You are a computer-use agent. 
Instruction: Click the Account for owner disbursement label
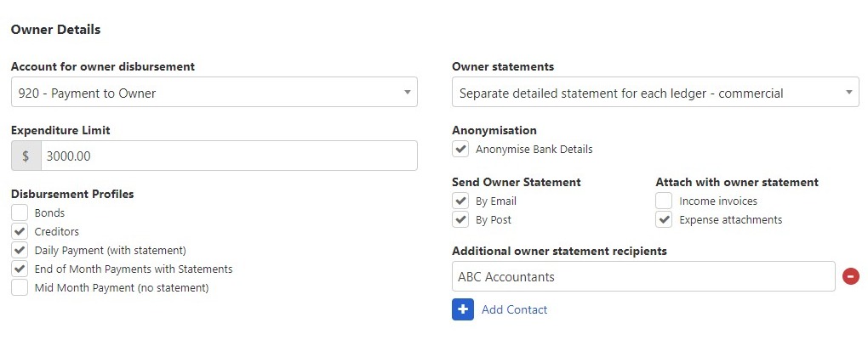[x=103, y=67]
